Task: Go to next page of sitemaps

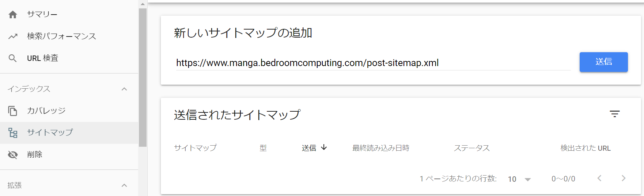Action: (624, 178)
